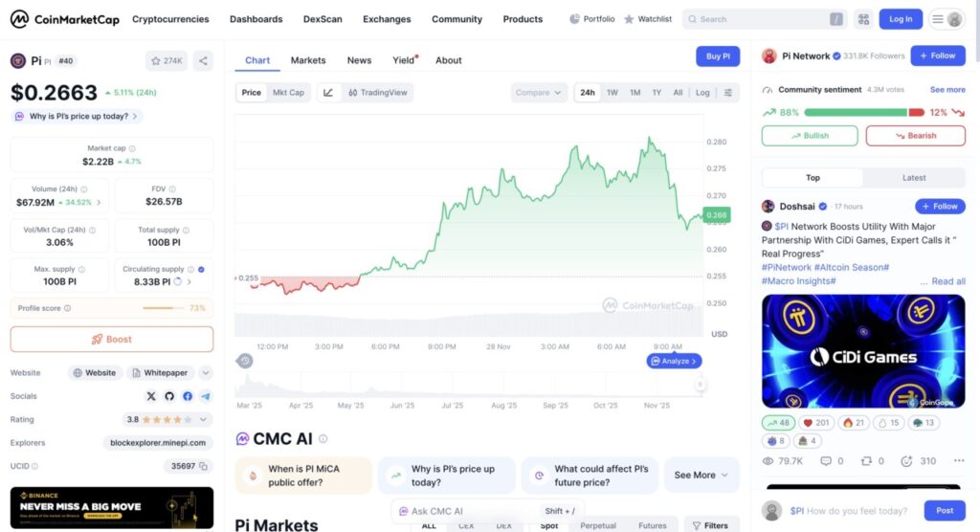Expand the Whitepaper links chevron

pos(206,373)
